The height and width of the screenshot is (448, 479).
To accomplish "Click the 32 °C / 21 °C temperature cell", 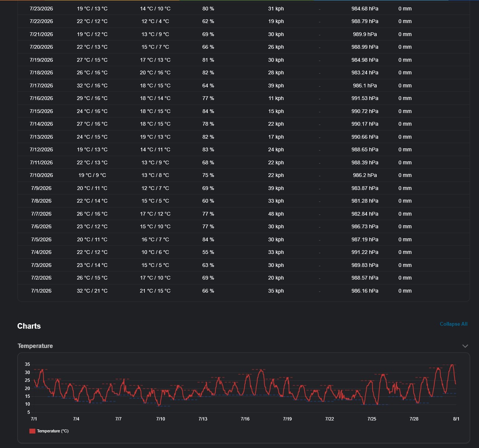I will click(x=92, y=291).
